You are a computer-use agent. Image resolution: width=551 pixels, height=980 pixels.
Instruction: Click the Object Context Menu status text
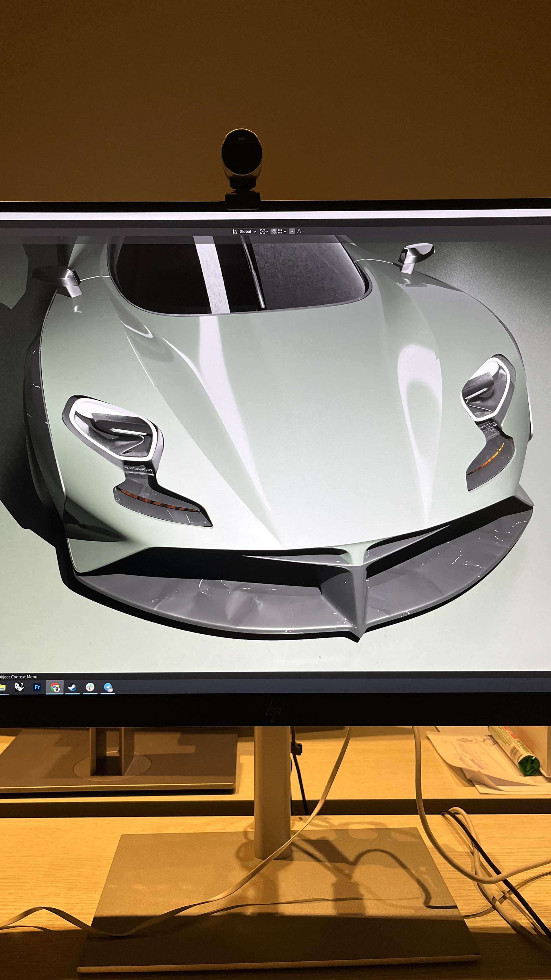click(18, 677)
